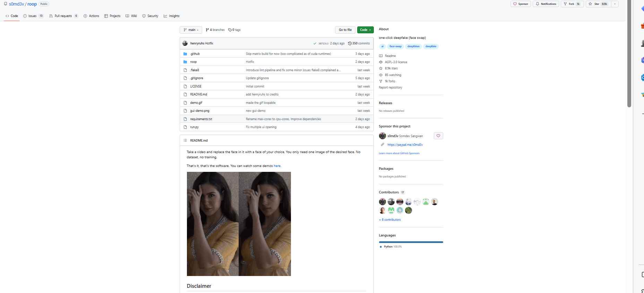Click the demo face-swap image

(x=239, y=224)
